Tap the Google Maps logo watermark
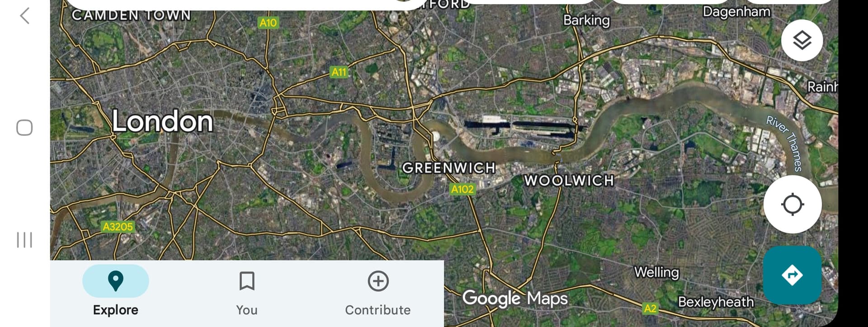Screen dimensions: 868x327 (x=515, y=299)
